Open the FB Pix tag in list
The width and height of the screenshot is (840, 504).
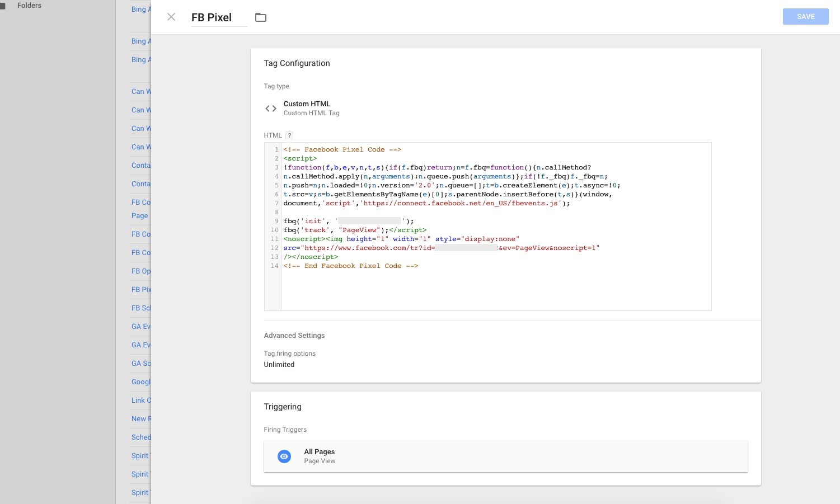tap(141, 290)
